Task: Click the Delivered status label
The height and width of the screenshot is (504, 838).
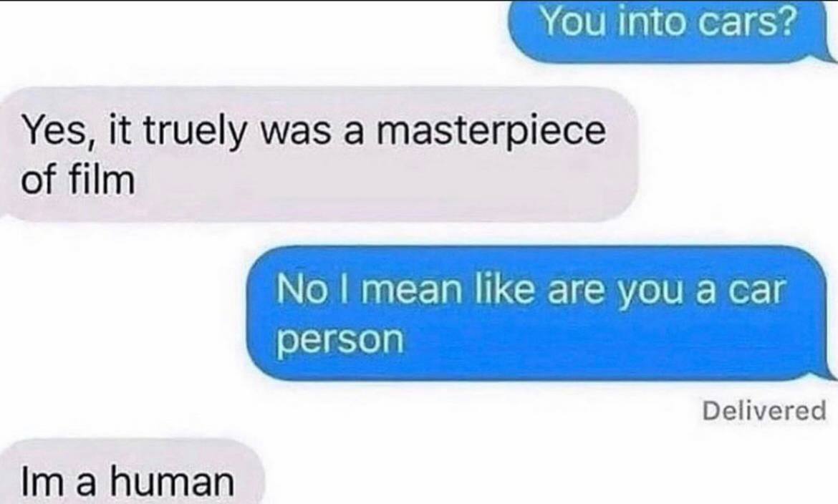Action: pos(764,410)
